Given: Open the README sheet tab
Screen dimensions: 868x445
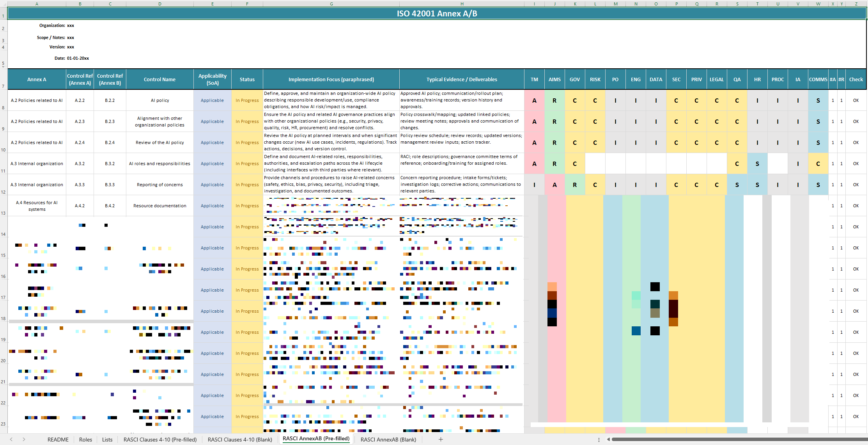Looking at the screenshot, I should click(58, 440).
